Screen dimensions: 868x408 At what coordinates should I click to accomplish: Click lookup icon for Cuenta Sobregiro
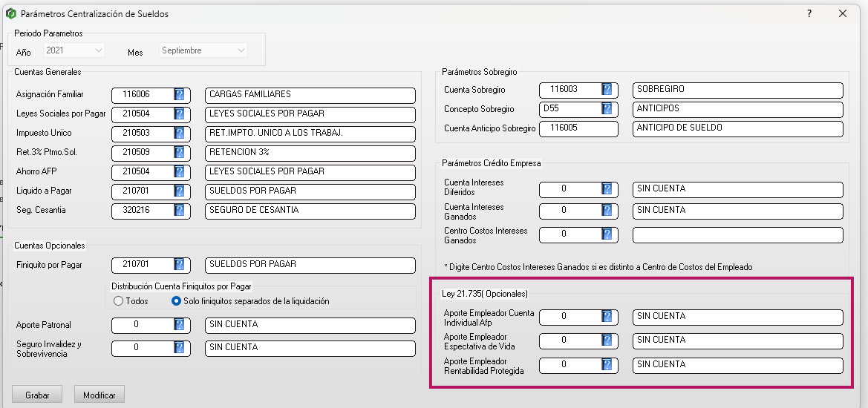point(607,90)
